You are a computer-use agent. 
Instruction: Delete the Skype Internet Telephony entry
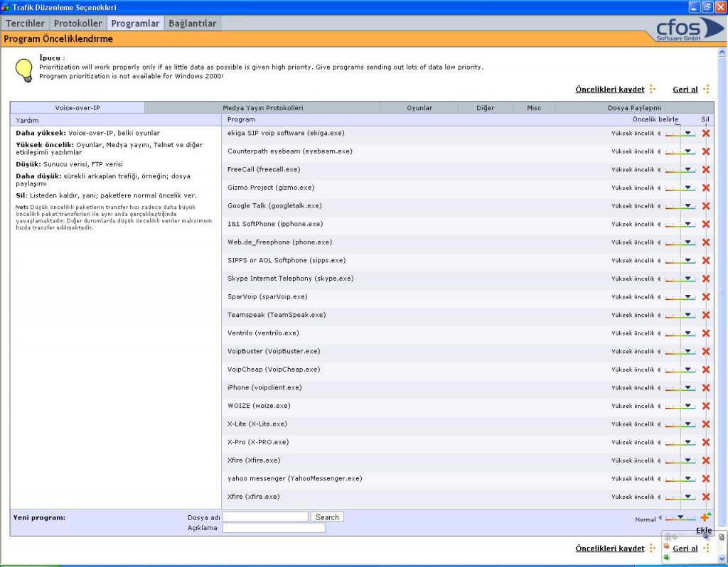[x=705, y=279]
